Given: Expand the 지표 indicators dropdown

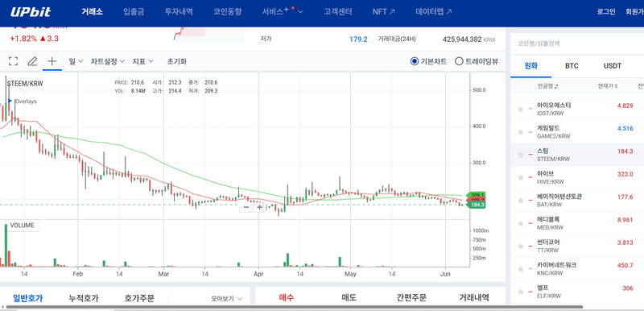Looking at the screenshot, I should click(x=142, y=61).
